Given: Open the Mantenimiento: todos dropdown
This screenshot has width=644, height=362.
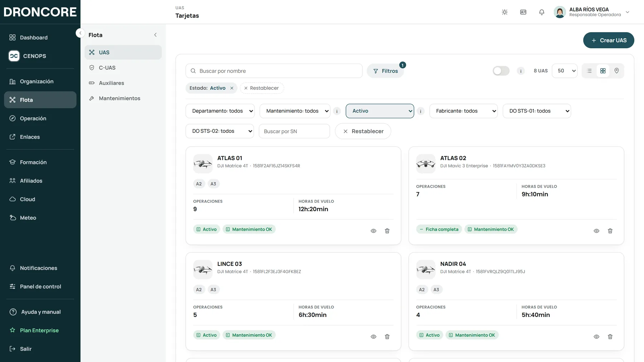Looking at the screenshot, I should pyautogui.click(x=295, y=111).
